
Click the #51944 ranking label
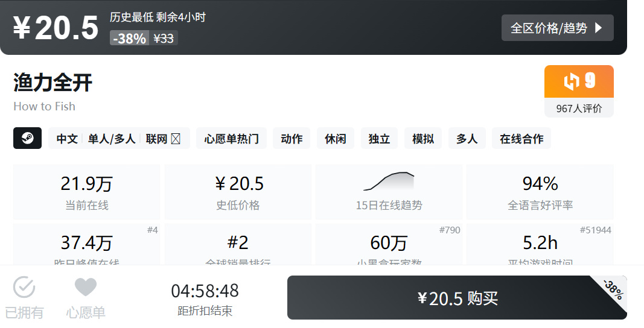596,230
